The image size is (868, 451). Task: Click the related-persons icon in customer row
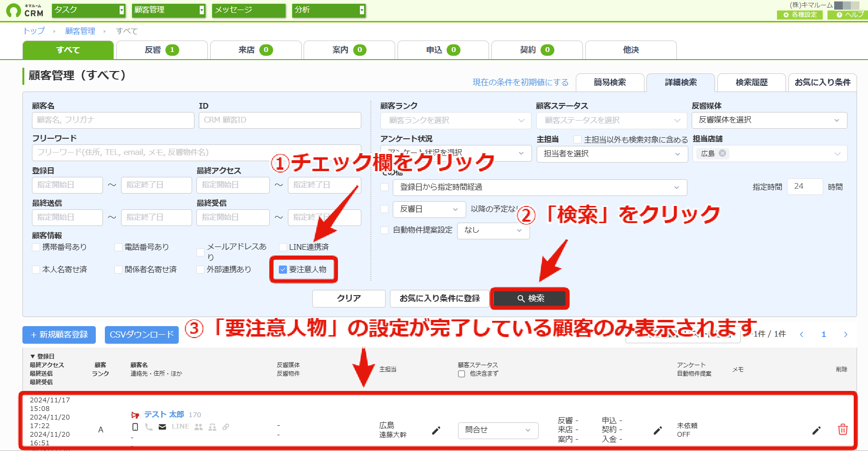(x=213, y=427)
